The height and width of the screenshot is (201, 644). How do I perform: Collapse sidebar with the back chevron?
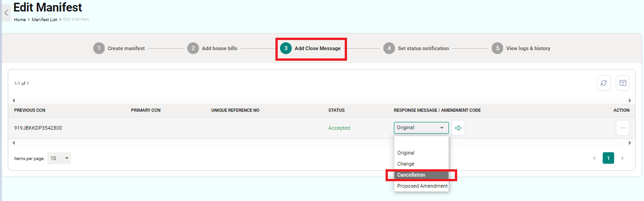click(x=6, y=13)
